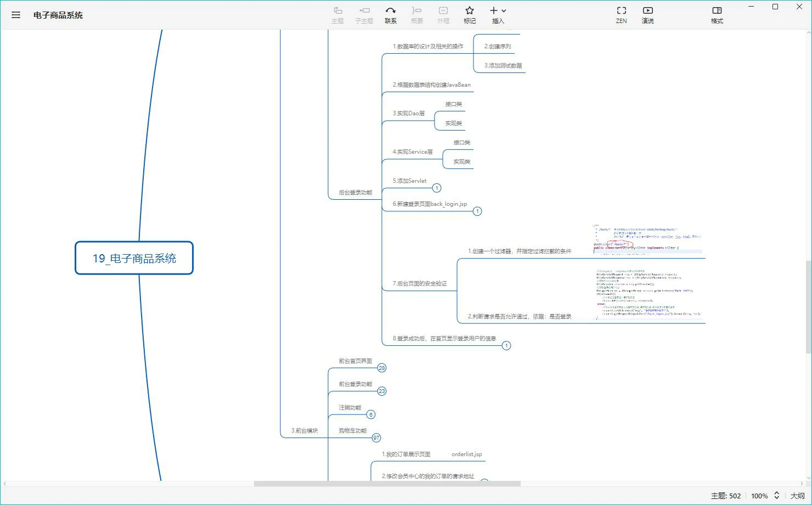Select topic 后台登录功能
Screen dimensions: 812x505
pos(356,193)
